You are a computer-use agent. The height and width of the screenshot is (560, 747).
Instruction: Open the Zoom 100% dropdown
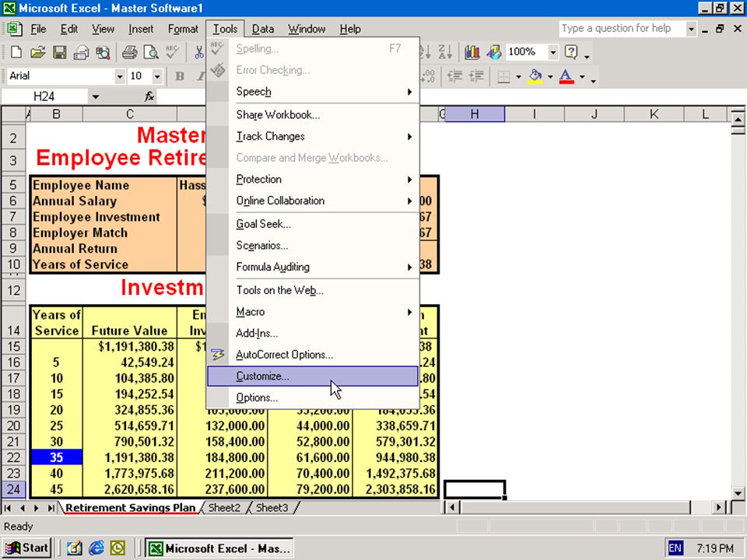point(552,52)
